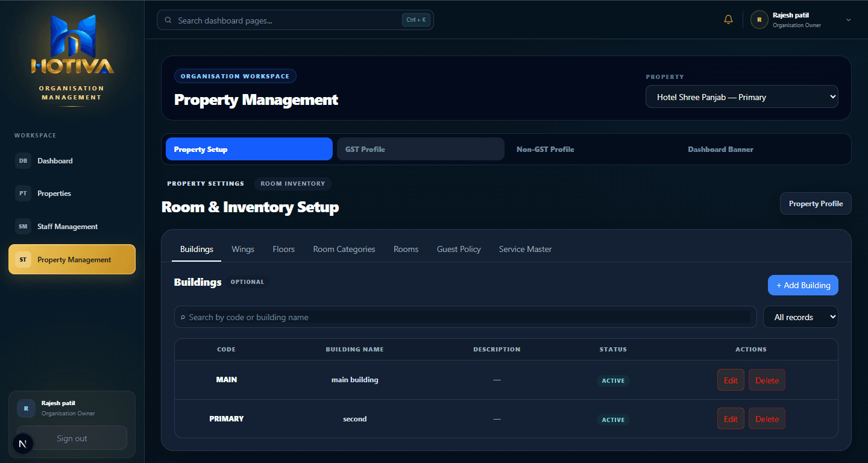Open the Property selector dropdown

pyautogui.click(x=742, y=96)
